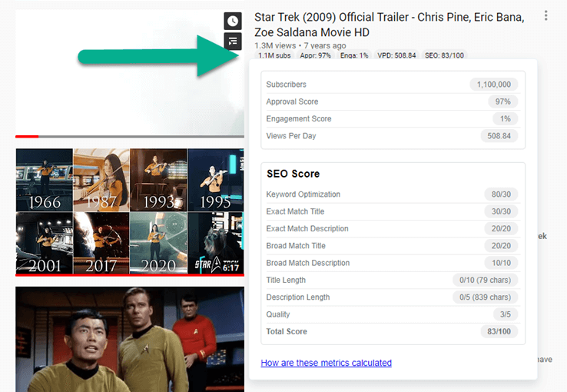
Task: Click the 'Subscribers' label
Action: (x=286, y=85)
